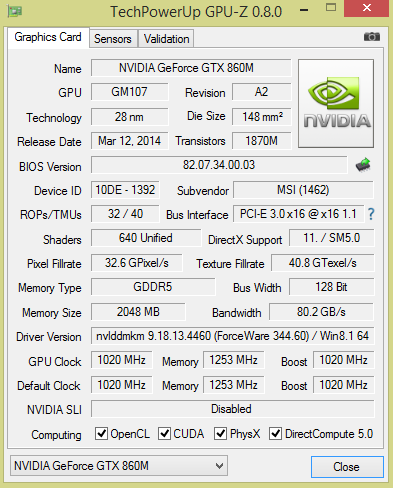Switch to the Sensors tab
The image size is (393, 488).
113,39
